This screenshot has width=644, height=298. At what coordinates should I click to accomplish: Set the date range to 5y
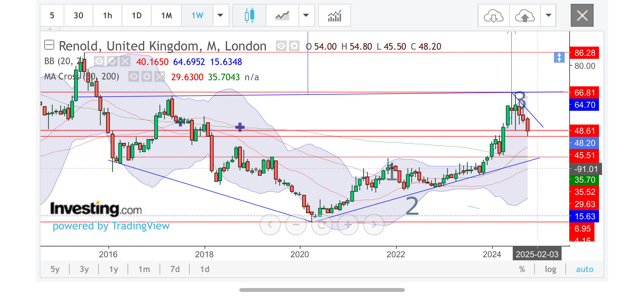tap(55, 269)
